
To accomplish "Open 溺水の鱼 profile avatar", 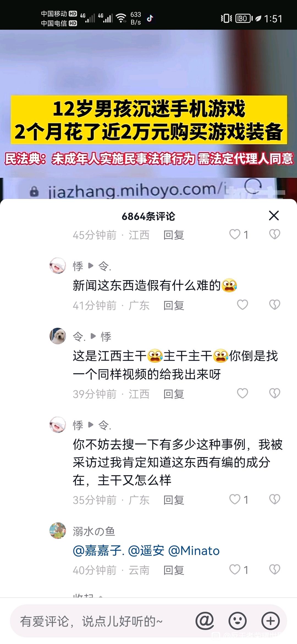I will coord(58,530).
